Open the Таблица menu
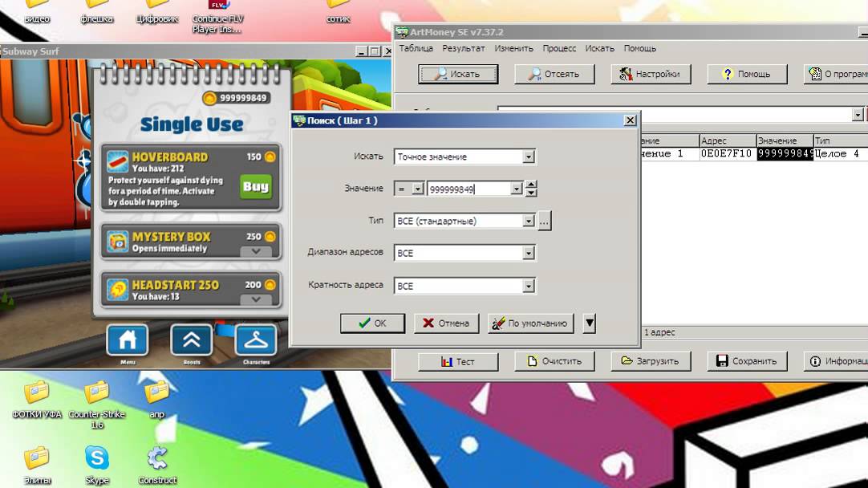868x488 pixels. [416, 48]
